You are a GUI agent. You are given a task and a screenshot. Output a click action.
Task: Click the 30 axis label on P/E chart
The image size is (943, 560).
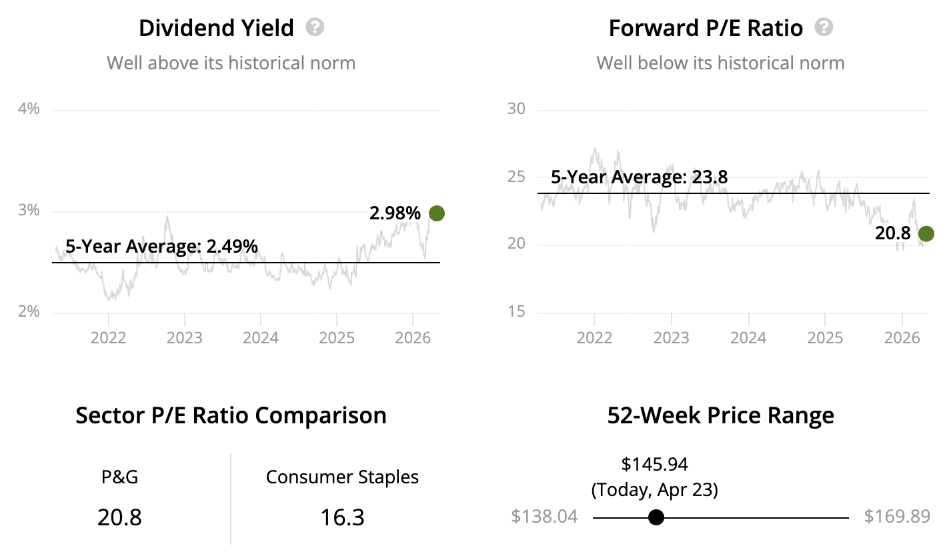pyautogui.click(x=516, y=109)
